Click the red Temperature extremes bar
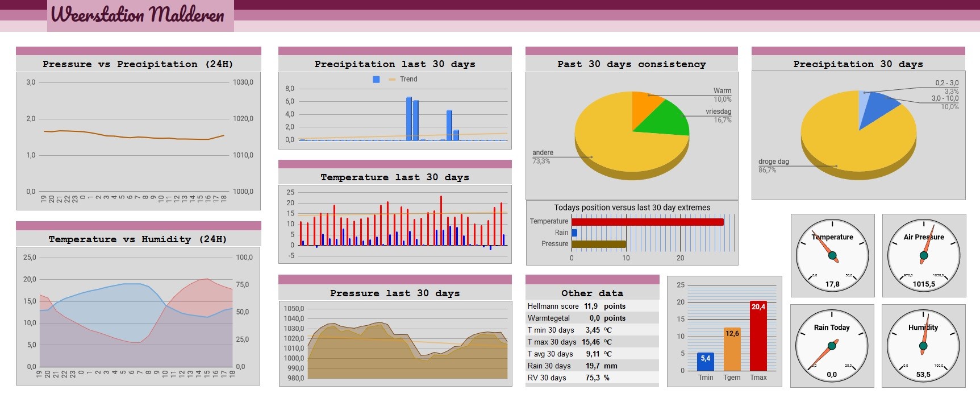The image size is (980, 402). point(648,222)
